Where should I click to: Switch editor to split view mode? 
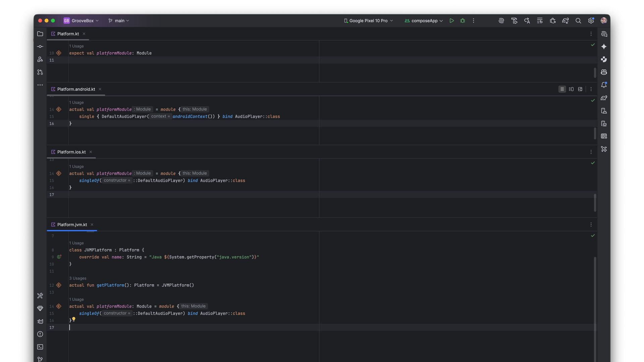point(571,89)
